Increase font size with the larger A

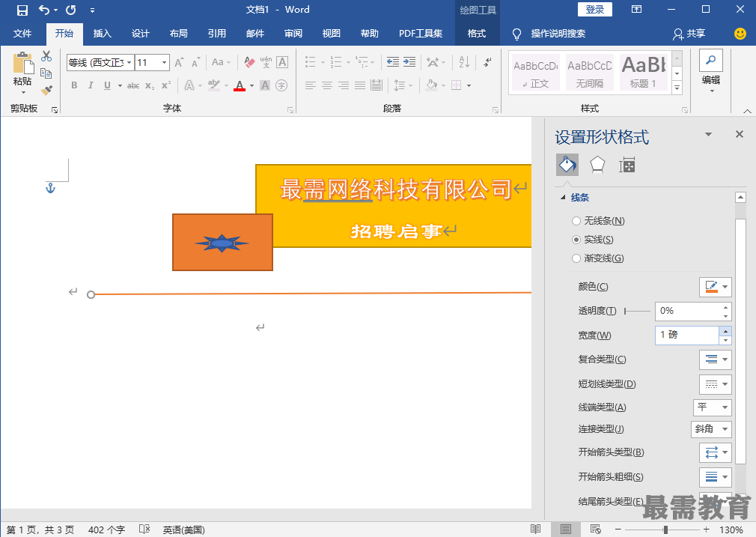tap(179, 62)
